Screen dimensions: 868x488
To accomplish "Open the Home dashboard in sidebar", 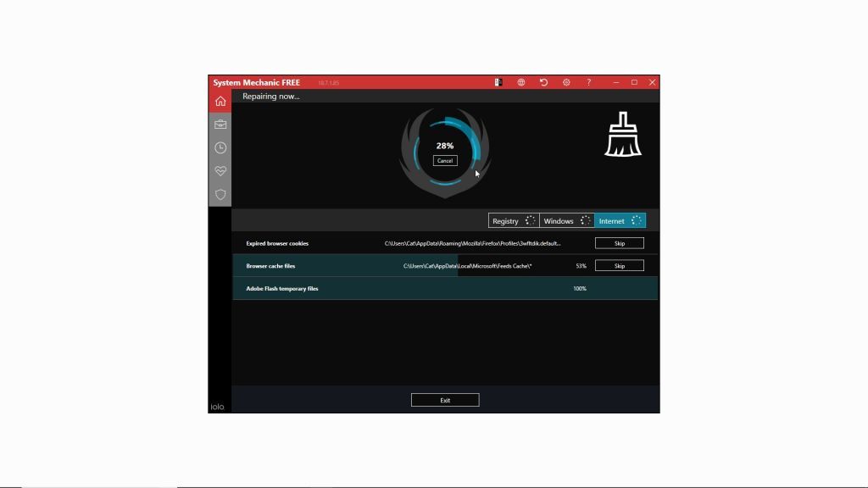I will pyautogui.click(x=220, y=102).
